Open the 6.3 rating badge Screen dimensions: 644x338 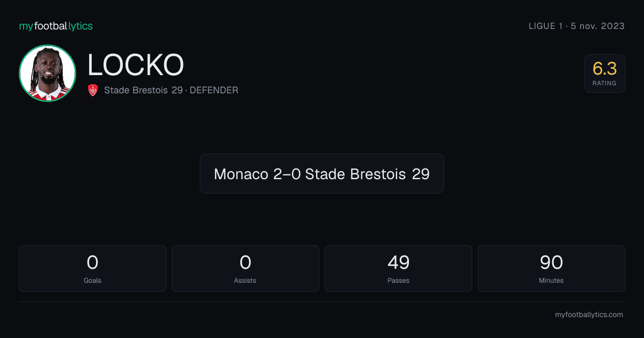click(605, 74)
